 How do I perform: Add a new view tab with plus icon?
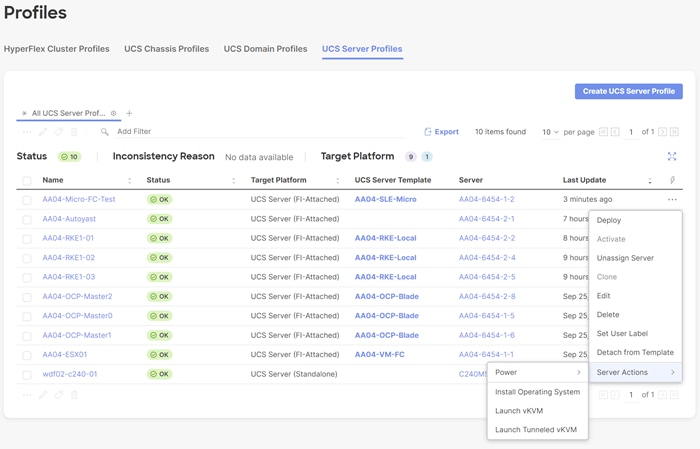point(129,113)
